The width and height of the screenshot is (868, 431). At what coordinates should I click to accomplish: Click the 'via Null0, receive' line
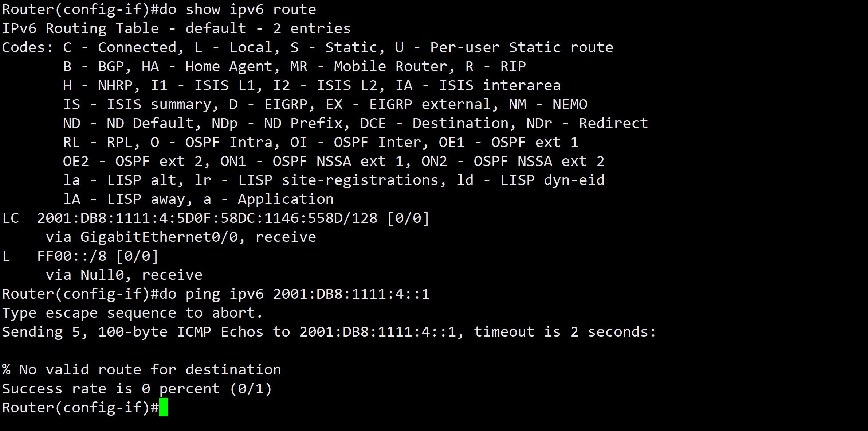pos(124,275)
